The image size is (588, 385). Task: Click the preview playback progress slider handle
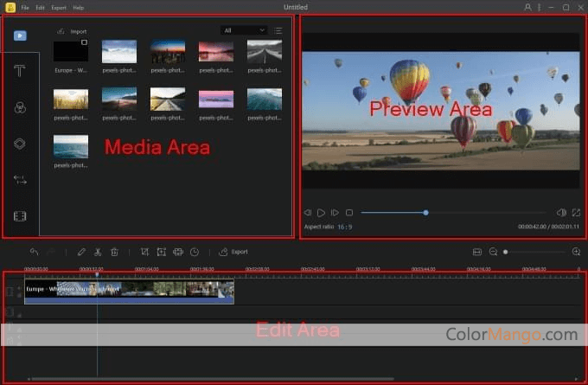pos(425,213)
